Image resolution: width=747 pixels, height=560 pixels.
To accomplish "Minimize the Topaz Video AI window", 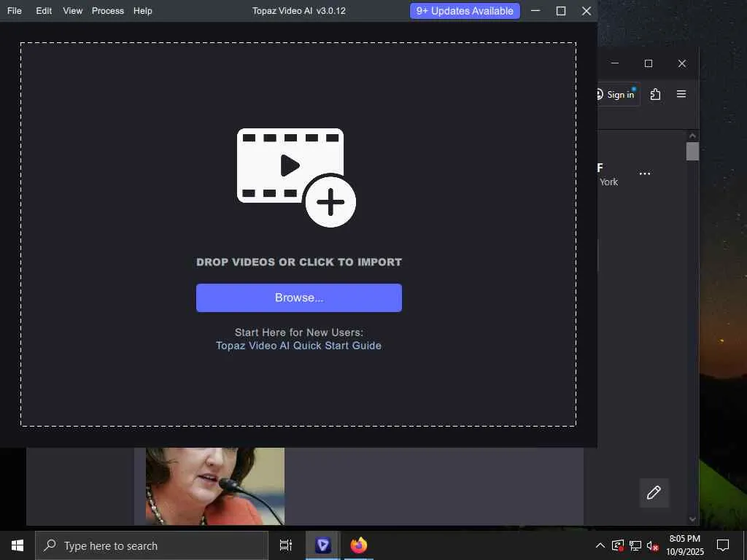I will [x=535, y=10].
